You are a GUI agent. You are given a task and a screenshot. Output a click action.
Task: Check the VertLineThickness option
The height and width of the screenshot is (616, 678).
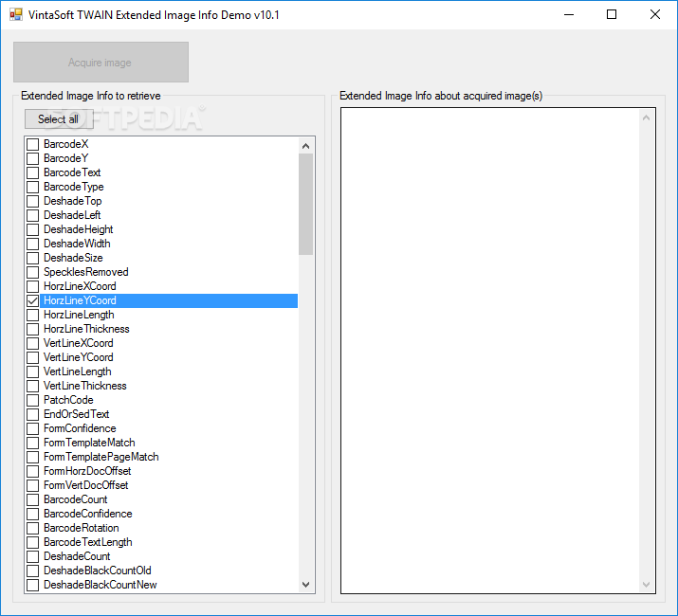tap(33, 386)
